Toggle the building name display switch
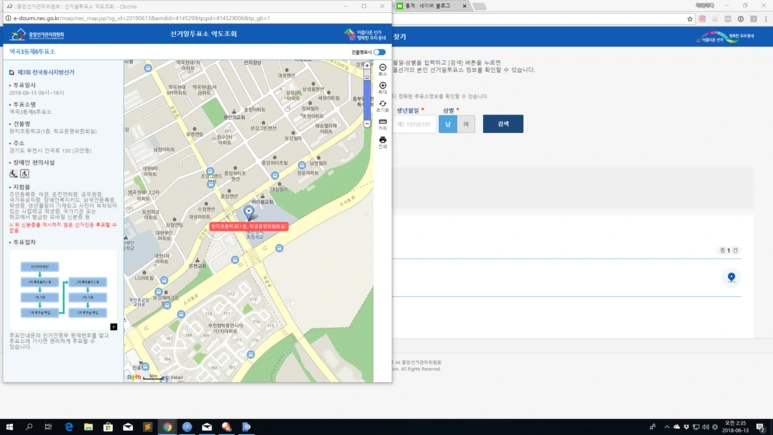The width and height of the screenshot is (773, 435). point(379,52)
